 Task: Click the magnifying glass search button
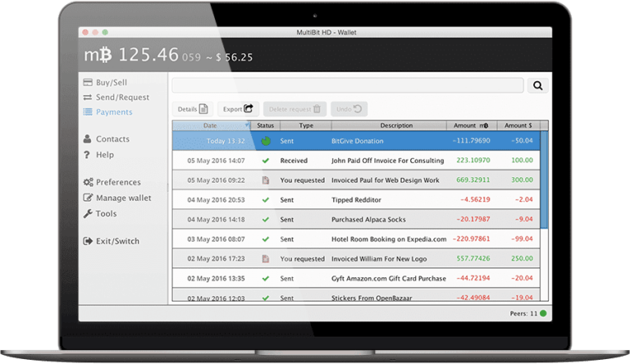coord(537,85)
